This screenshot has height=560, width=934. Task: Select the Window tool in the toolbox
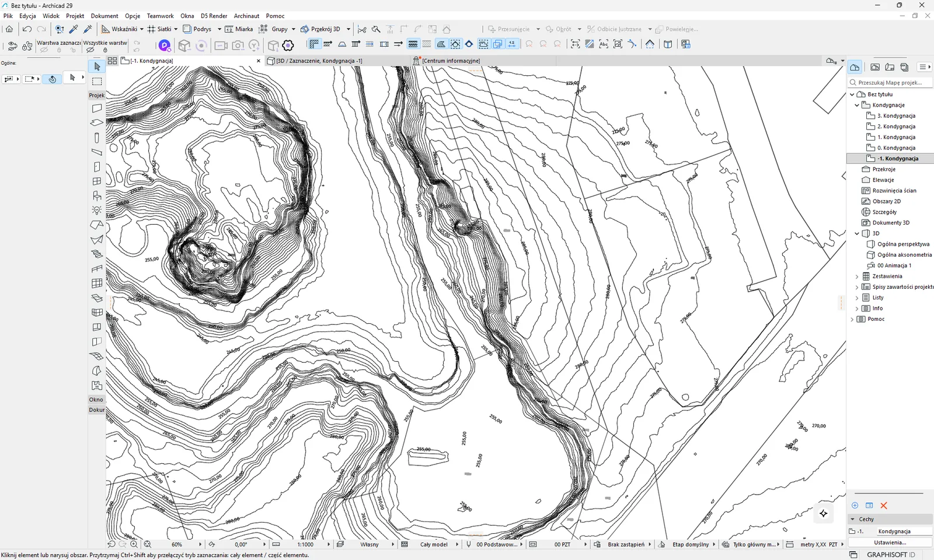tap(97, 181)
